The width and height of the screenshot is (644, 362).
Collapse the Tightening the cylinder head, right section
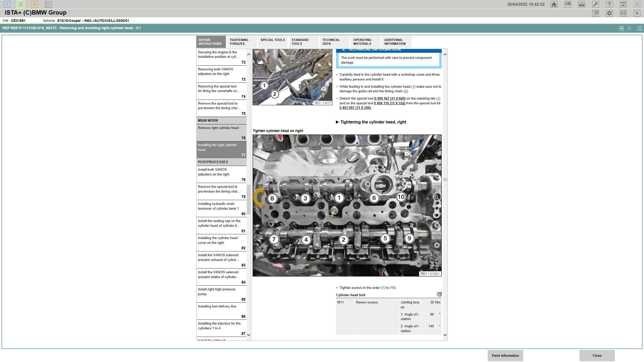(337, 122)
